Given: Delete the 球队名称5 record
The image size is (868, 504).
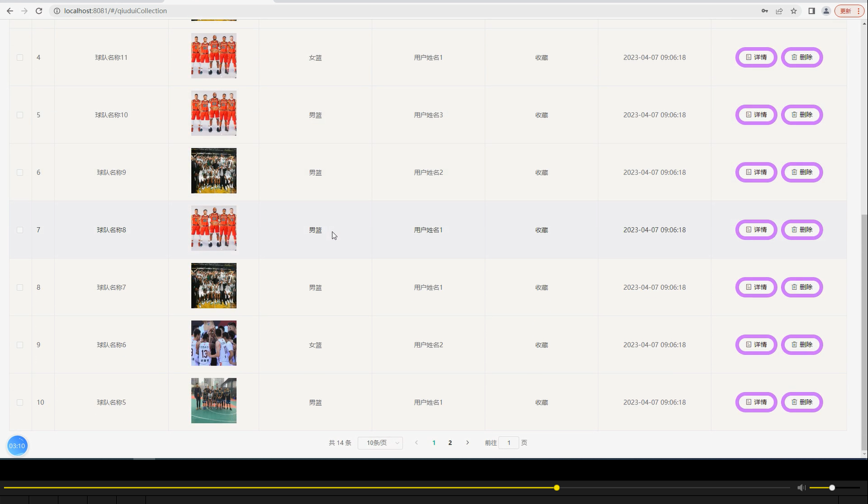Looking at the screenshot, I should 802,402.
